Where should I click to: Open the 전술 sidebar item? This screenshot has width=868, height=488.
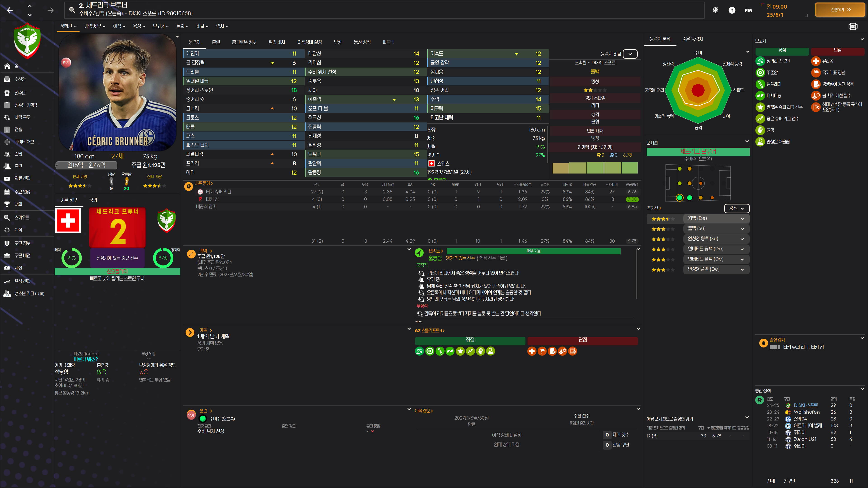18,130
